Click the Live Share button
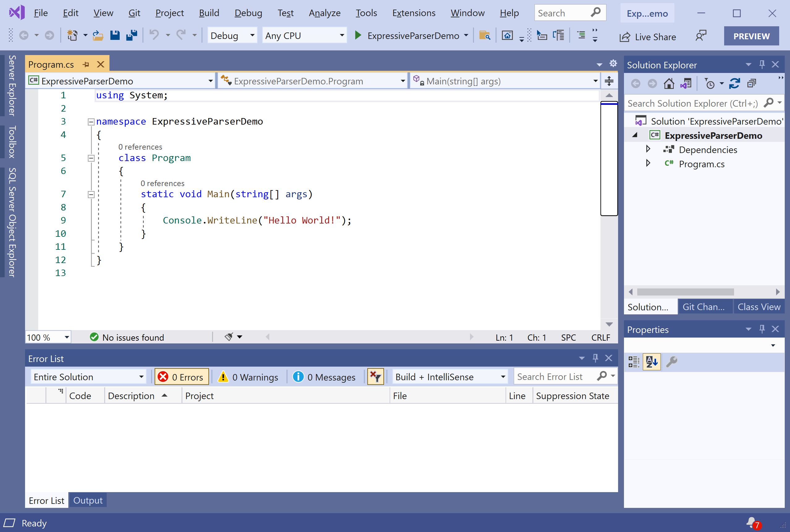This screenshot has width=790, height=532. pyautogui.click(x=648, y=37)
